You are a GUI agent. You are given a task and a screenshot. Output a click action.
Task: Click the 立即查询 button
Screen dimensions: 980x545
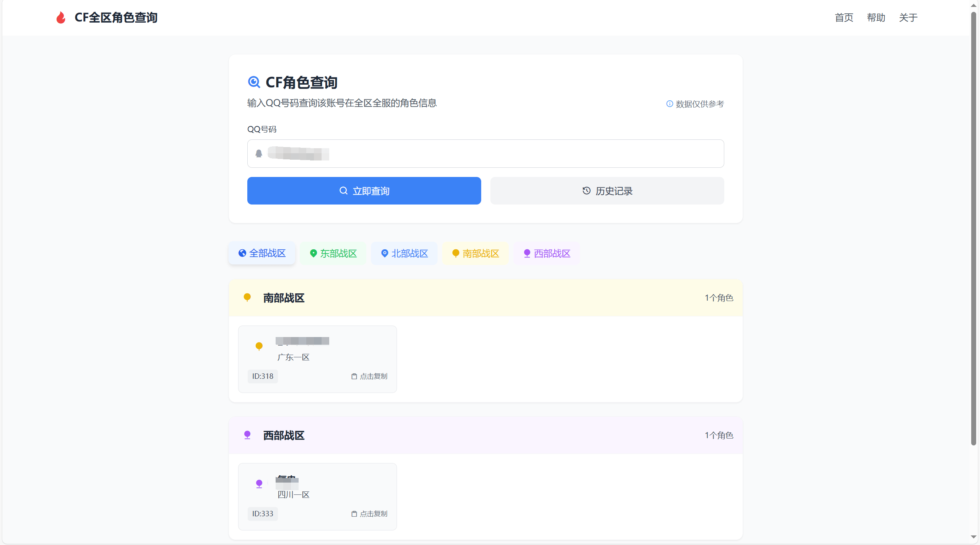(364, 191)
